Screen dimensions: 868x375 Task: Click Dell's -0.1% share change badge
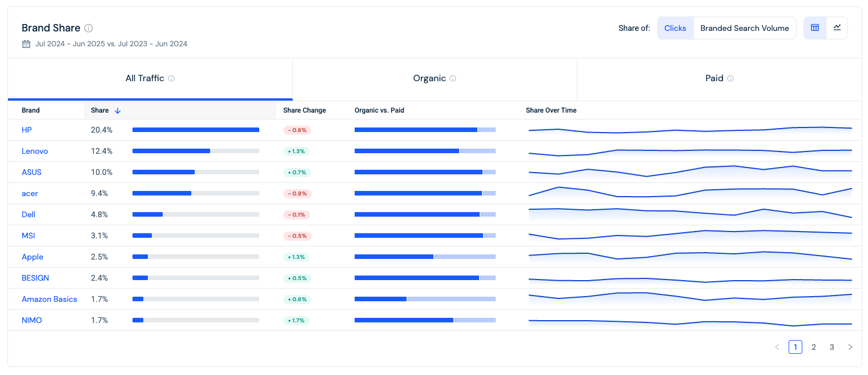(x=297, y=214)
